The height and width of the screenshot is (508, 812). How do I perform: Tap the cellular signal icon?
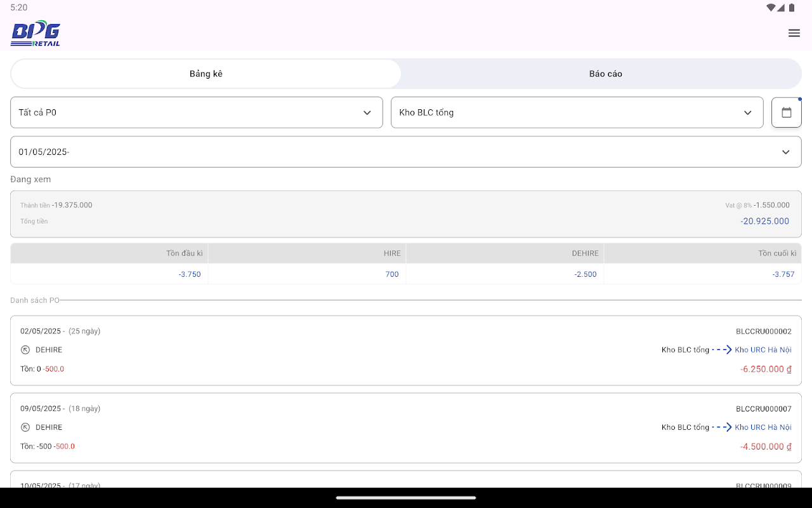782,8
